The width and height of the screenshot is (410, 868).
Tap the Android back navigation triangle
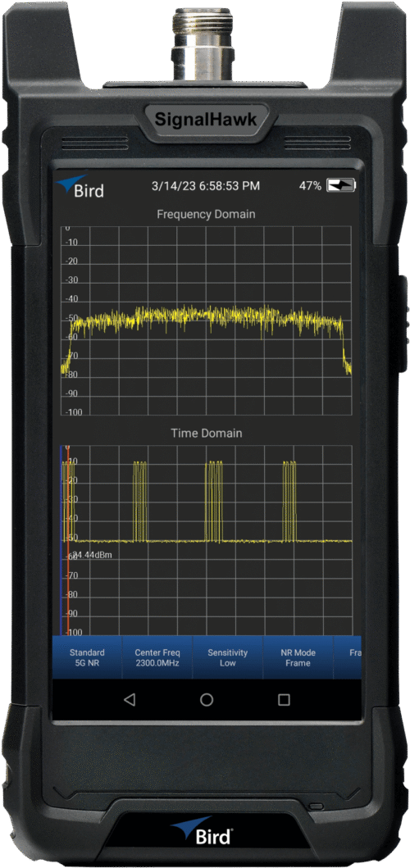click(x=130, y=700)
